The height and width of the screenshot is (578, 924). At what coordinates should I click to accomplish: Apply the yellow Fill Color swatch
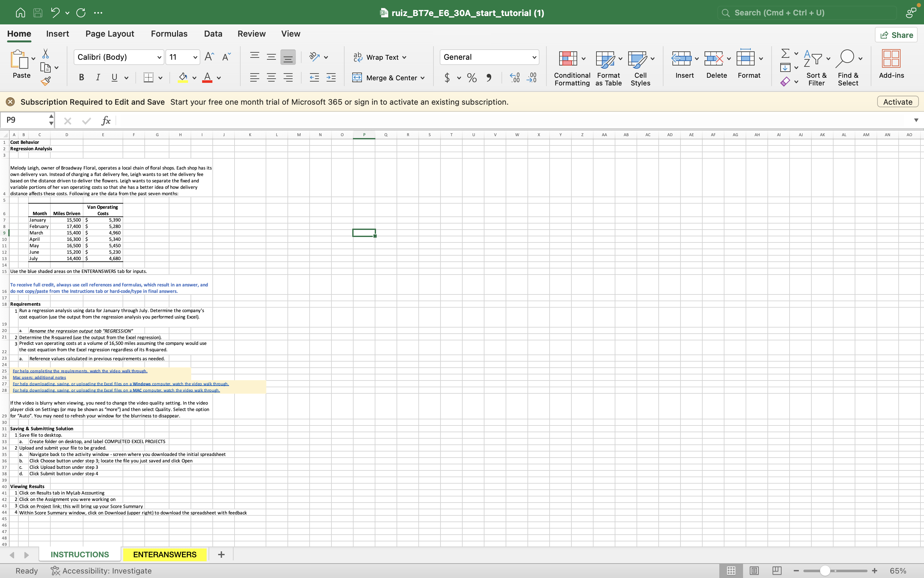(x=183, y=78)
